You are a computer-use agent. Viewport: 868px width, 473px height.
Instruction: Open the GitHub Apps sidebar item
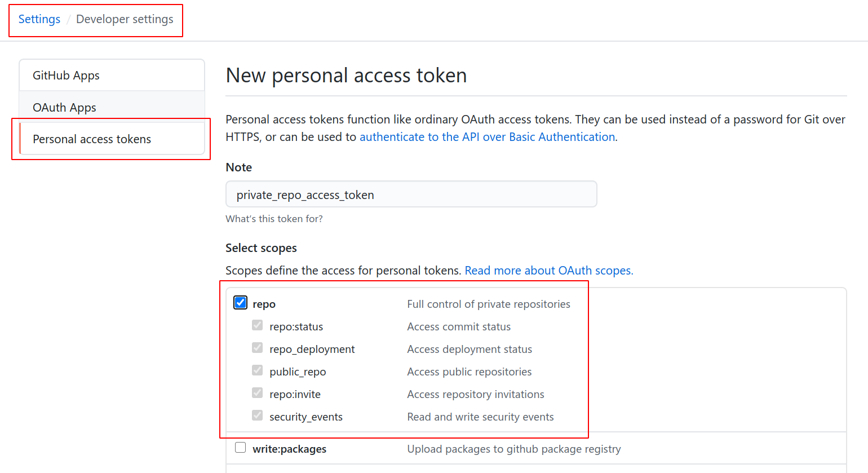pos(66,76)
